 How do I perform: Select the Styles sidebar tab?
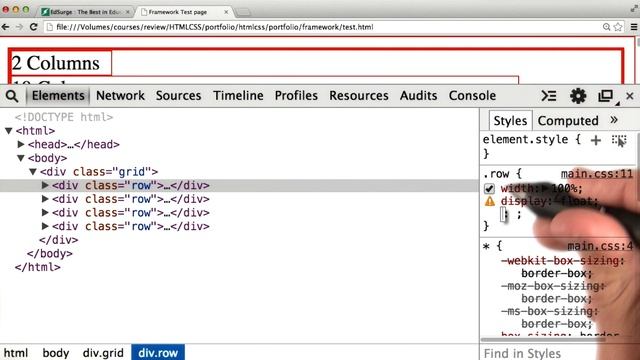pos(510,121)
